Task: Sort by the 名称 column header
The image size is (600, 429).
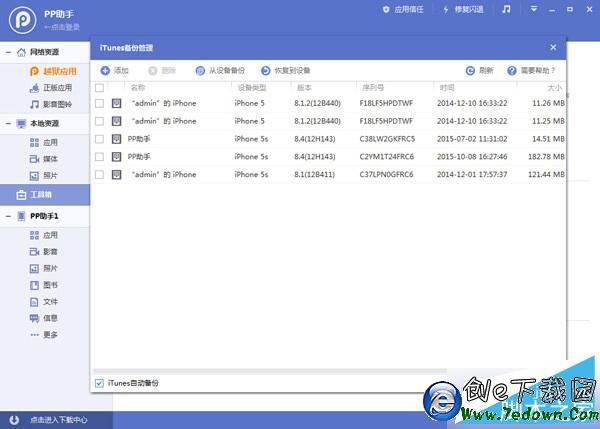Action: (x=138, y=88)
